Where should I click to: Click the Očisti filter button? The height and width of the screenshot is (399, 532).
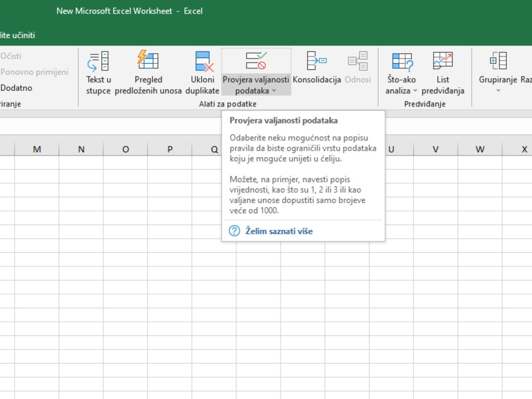click(x=11, y=56)
